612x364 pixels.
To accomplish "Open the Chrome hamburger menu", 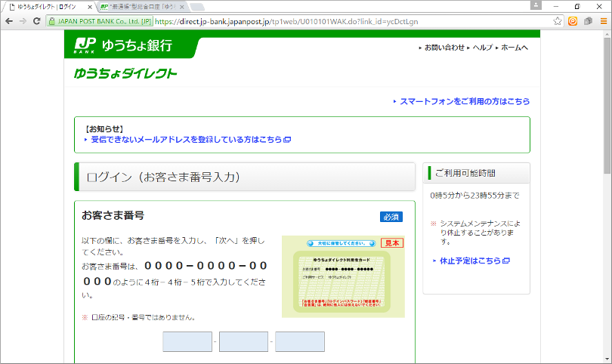I will point(604,21).
